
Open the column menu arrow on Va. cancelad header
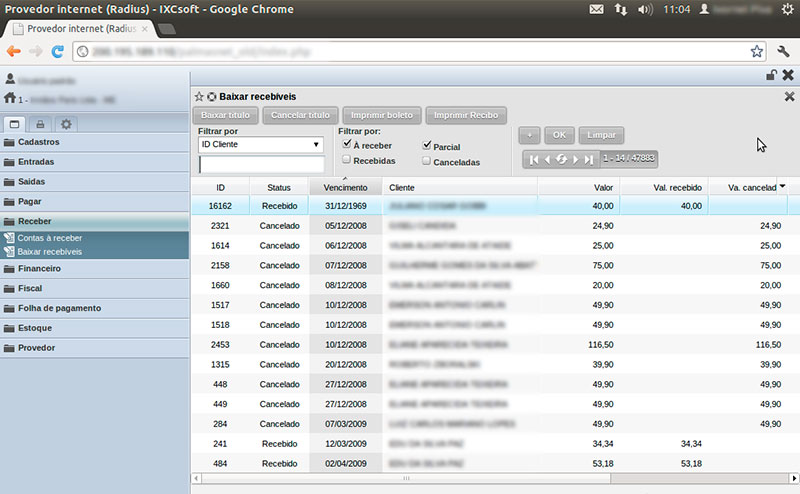click(x=782, y=187)
